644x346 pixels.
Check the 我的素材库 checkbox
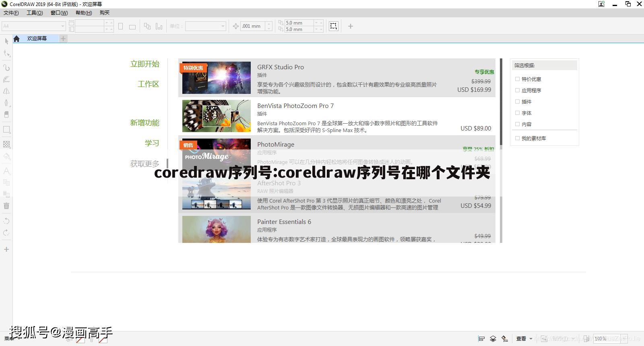click(518, 138)
